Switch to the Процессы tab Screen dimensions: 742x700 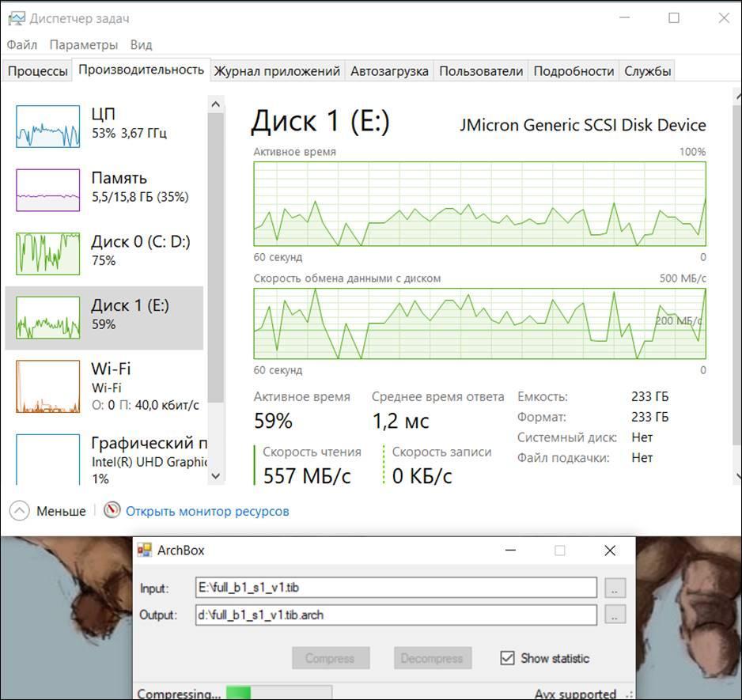37,71
